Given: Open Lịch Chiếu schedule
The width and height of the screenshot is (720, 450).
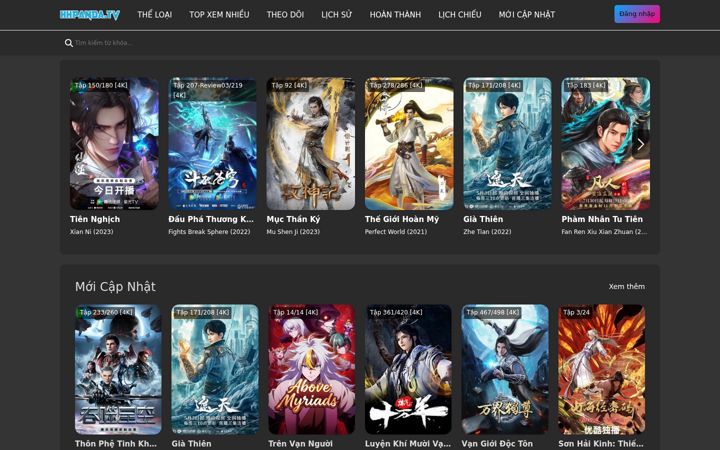Looking at the screenshot, I should point(460,15).
